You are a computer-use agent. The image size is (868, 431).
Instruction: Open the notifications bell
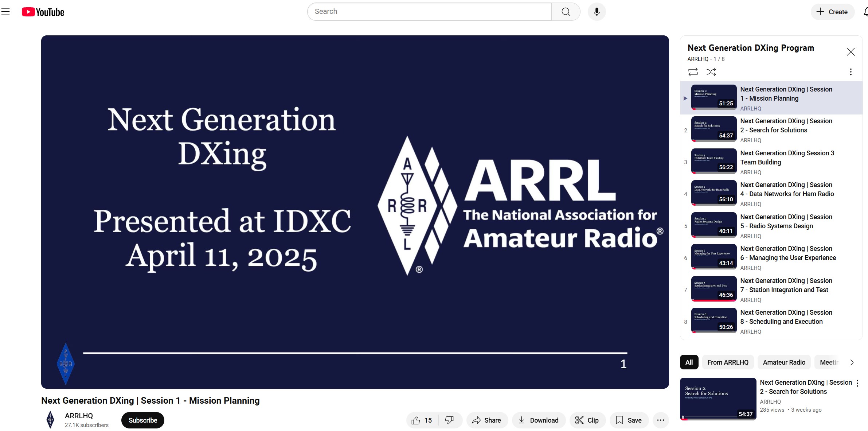866,12
